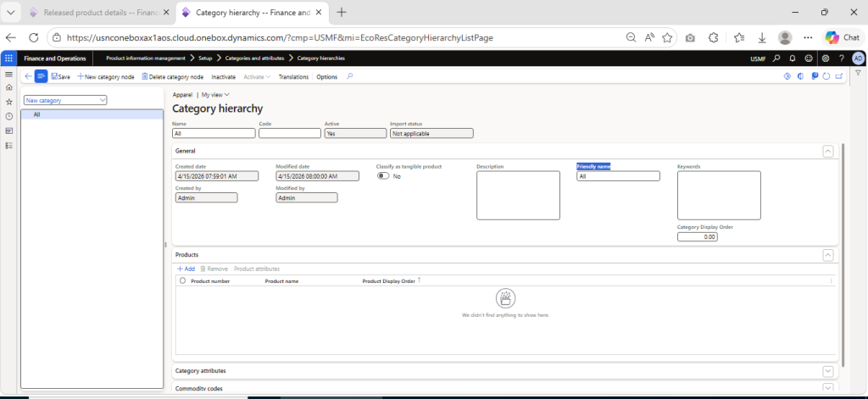Expand the Category attributes section

point(827,371)
